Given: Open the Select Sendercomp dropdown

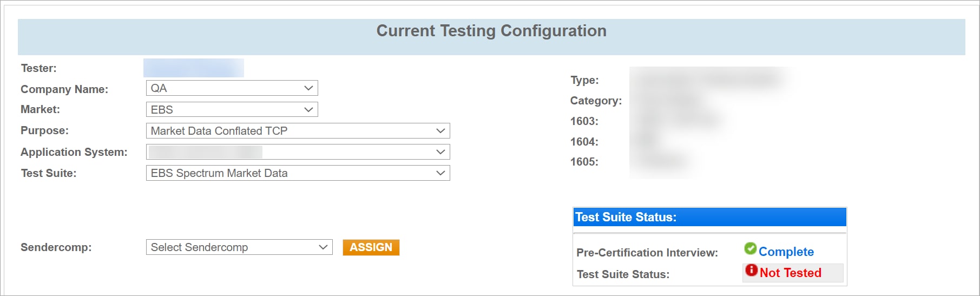Looking at the screenshot, I should coord(239,247).
